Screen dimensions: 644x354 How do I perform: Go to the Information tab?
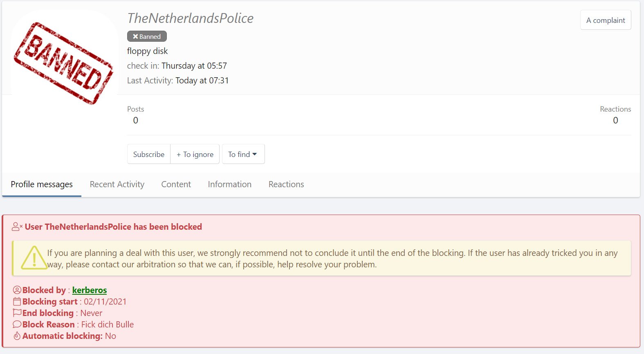(x=229, y=184)
